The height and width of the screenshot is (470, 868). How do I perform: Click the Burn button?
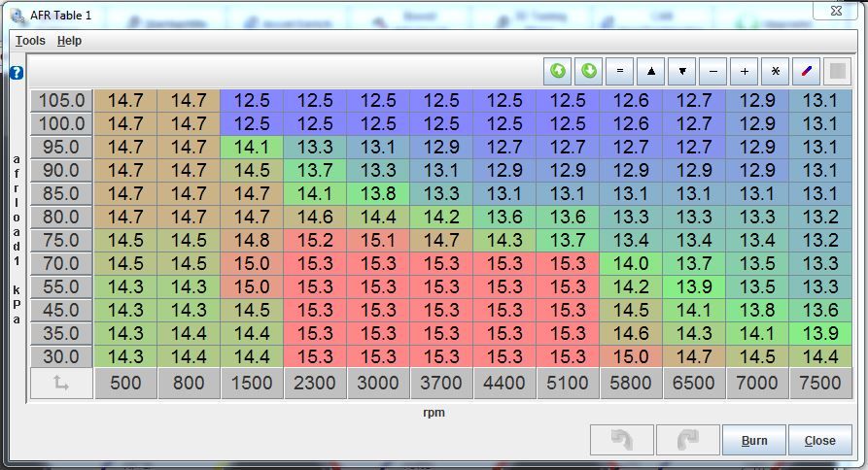(x=754, y=440)
